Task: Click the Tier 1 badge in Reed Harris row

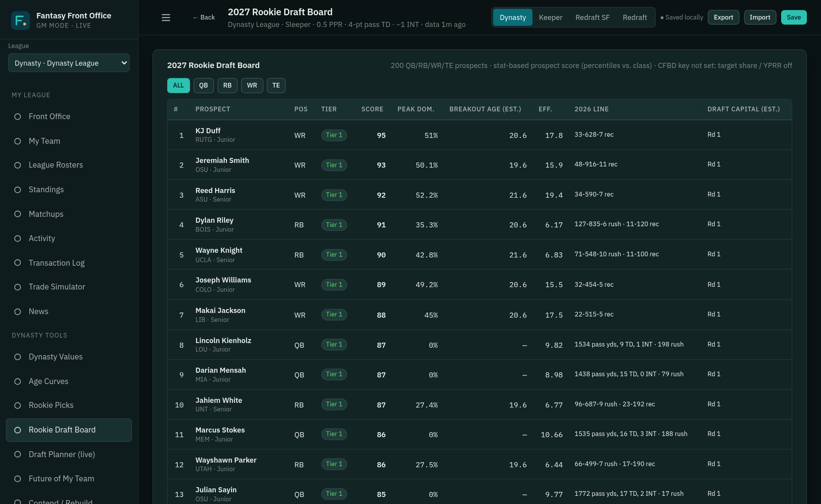Action: coord(334,195)
